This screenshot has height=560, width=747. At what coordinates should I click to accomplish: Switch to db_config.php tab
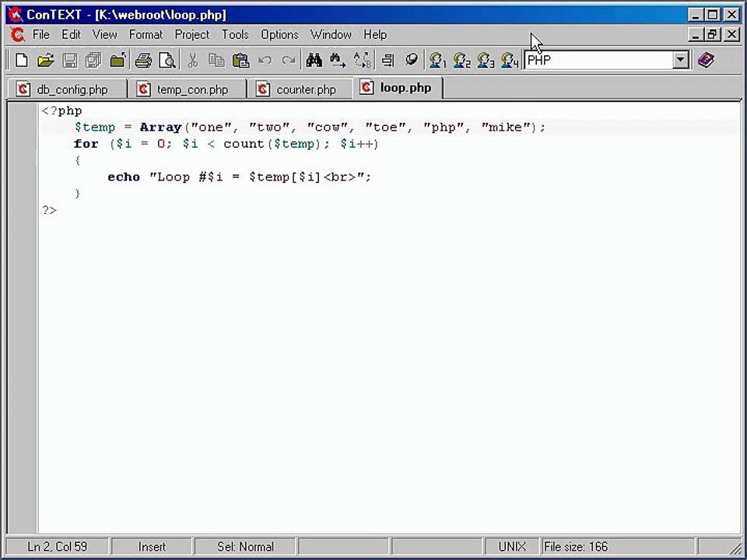pyautogui.click(x=67, y=89)
